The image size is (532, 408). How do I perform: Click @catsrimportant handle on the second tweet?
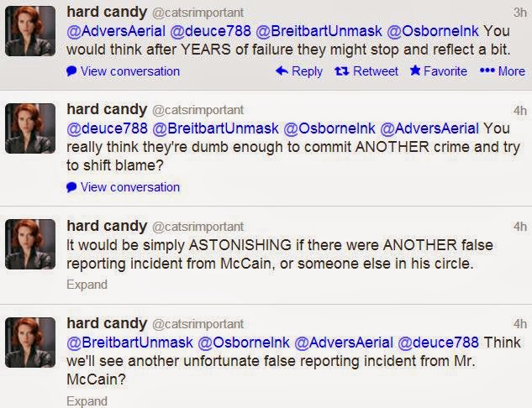pyautogui.click(x=198, y=111)
